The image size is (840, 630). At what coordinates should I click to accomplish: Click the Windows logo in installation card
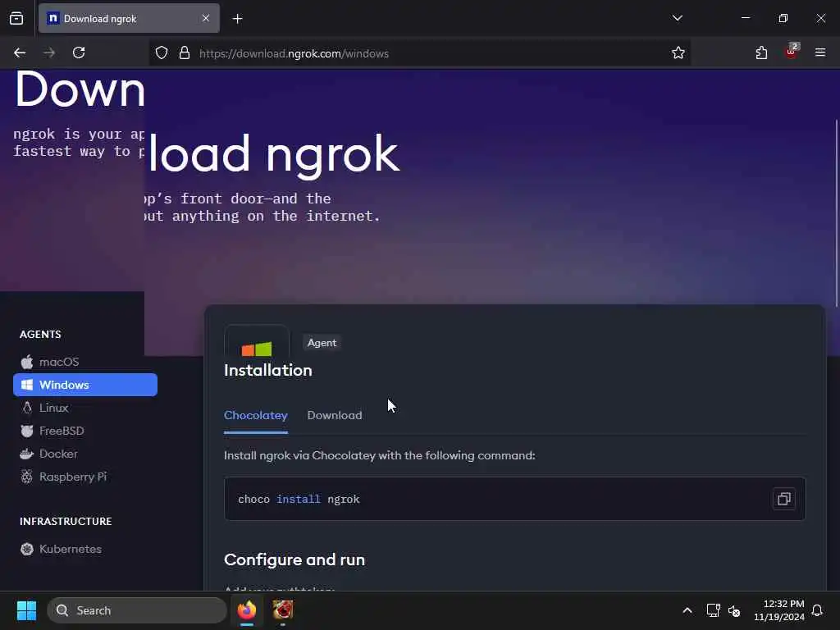tap(257, 349)
